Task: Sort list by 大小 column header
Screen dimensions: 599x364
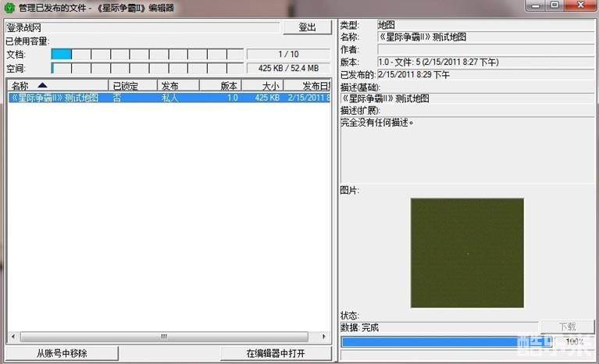Action: [262, 86]
